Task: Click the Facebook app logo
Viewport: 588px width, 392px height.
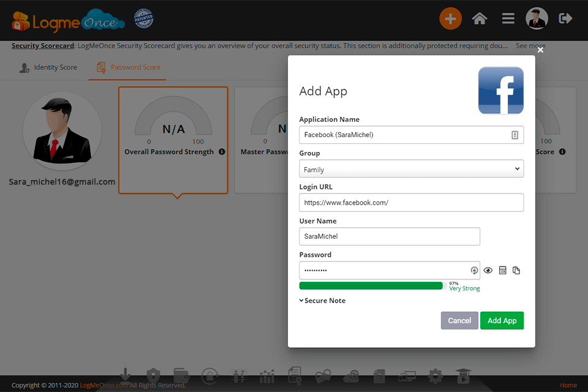Action: click(x=500, y=91)
